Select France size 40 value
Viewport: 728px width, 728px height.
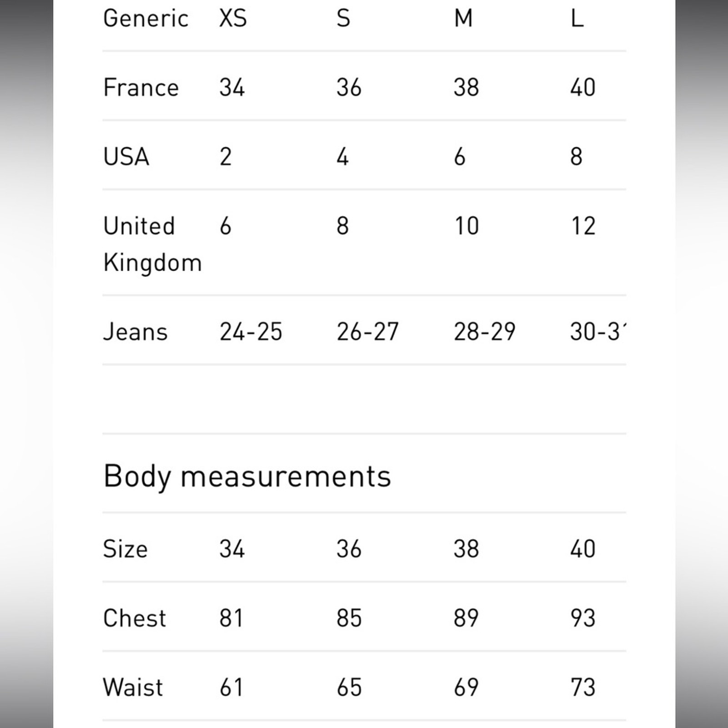[x=583, y=87]
